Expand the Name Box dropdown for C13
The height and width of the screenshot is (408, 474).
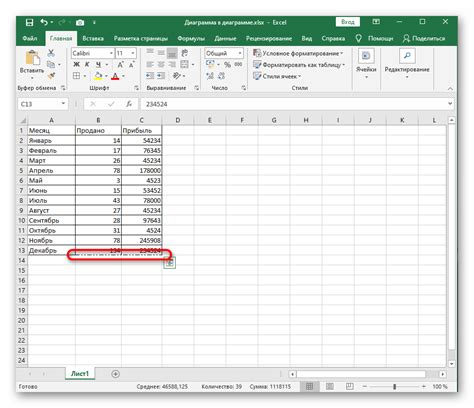click(x=63, y=104)
